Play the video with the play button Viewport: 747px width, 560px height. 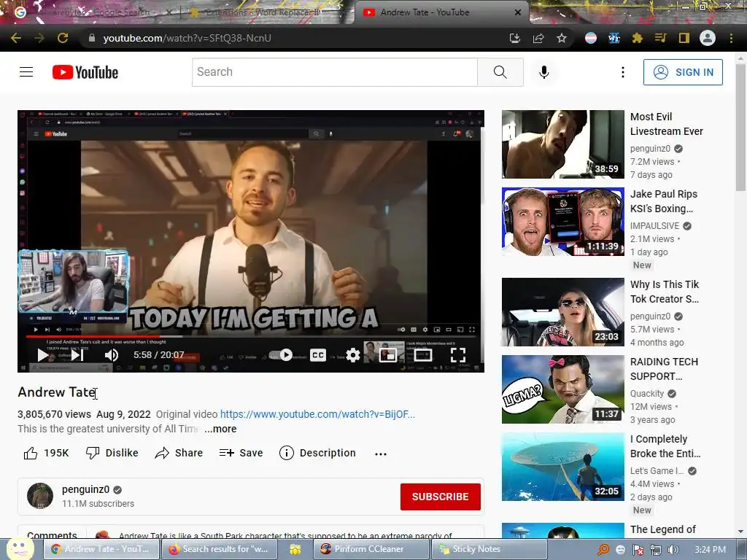[x=43, y=355]
